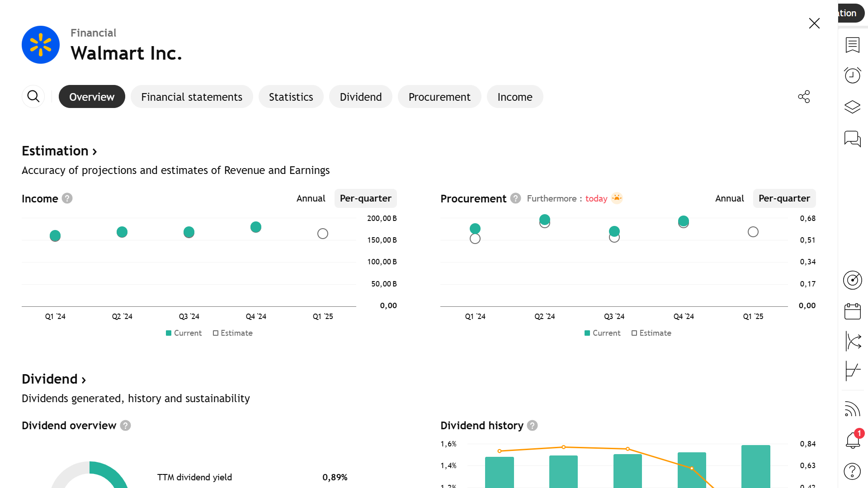The image size is (868, 488).
Task: Open the watchlist icon in sidebar
Action: click(853, 45)
